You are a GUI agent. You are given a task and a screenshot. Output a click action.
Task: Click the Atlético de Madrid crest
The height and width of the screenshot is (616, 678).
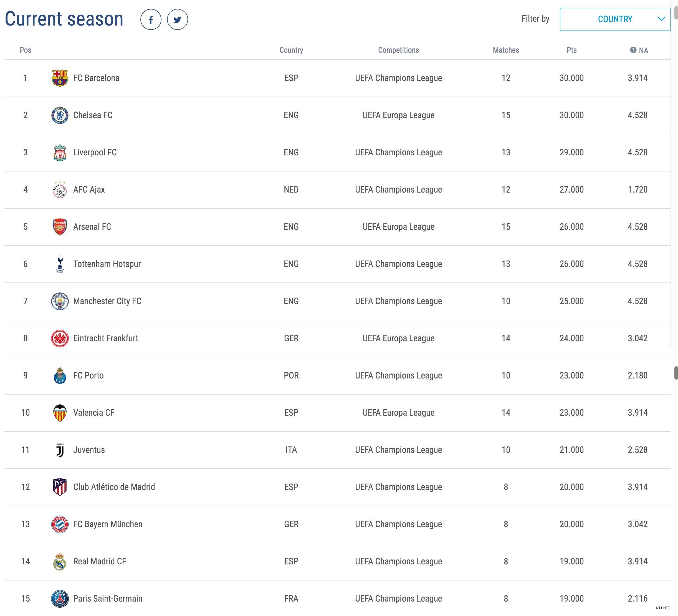click(x=60, y=487)
